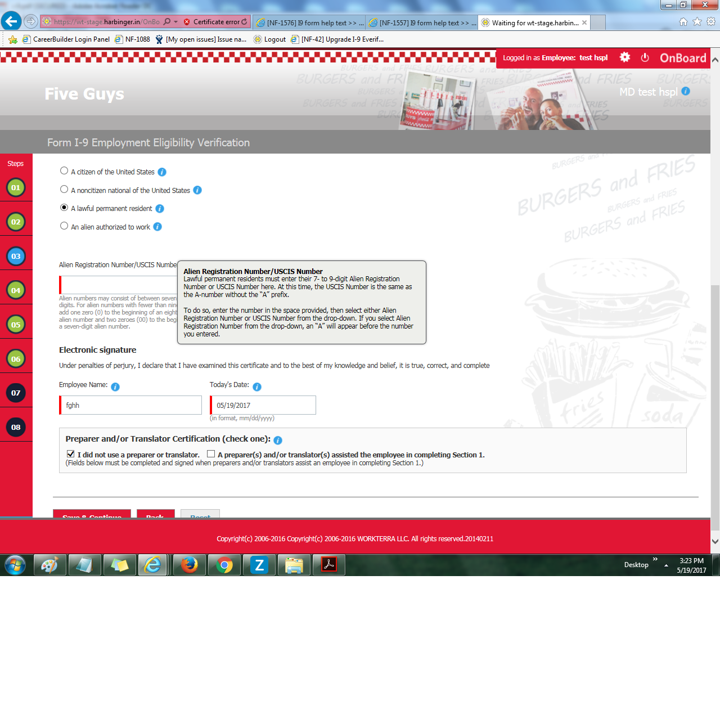Show hidden system tray icons arrow
The width and height of the screenshot is (720, 728).
[x=666, y=565]
